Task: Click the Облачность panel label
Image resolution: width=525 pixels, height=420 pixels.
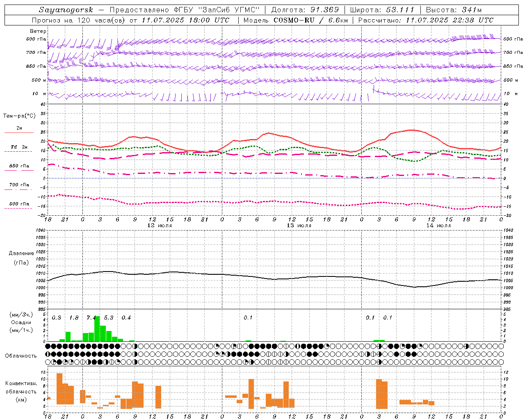Action: 21,356
